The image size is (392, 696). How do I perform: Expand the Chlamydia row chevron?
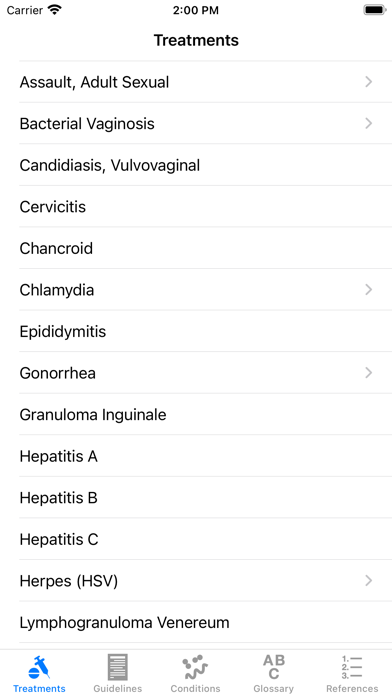(368, 290)
